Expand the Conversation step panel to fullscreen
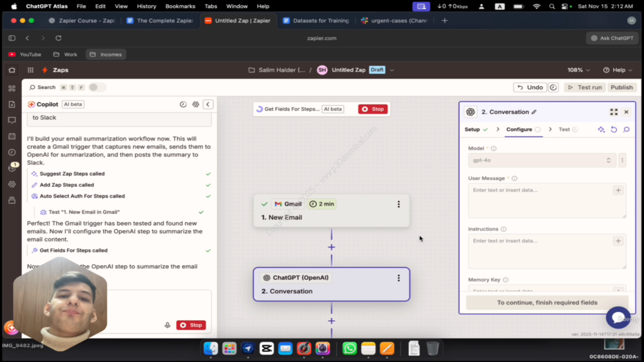 (x=614, y=112)
